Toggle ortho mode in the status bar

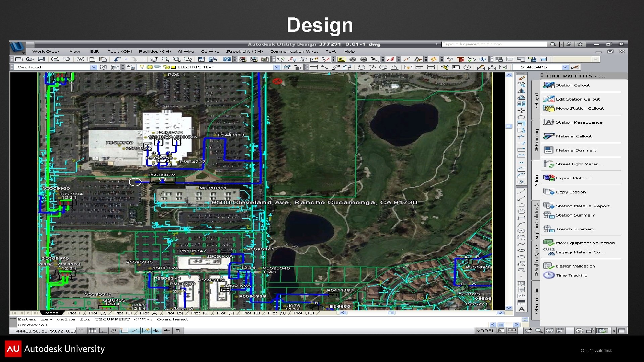(x=103, y=331)
